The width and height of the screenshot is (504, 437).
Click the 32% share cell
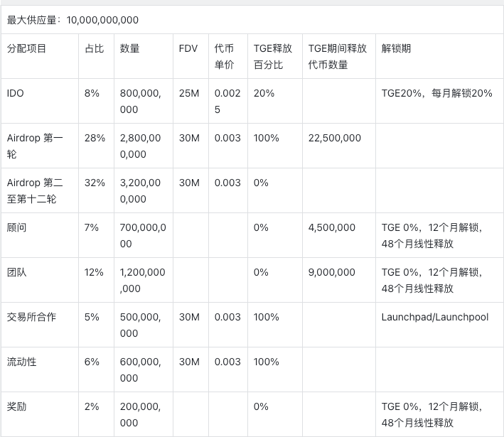pos(94,183)
